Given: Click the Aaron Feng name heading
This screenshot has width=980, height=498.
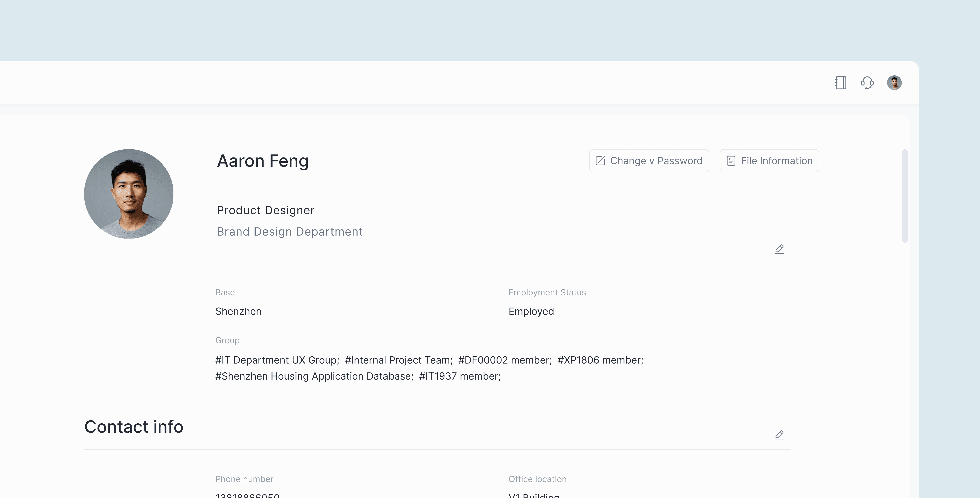Looking at the screenshot, I should 262,161.
